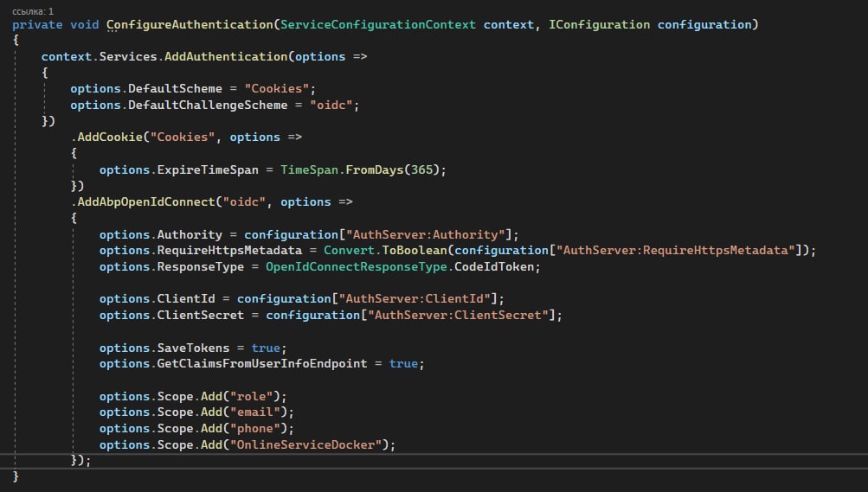Click the "role" scope string
Viewport: 868px width, 492px height.
coord(251,397)
